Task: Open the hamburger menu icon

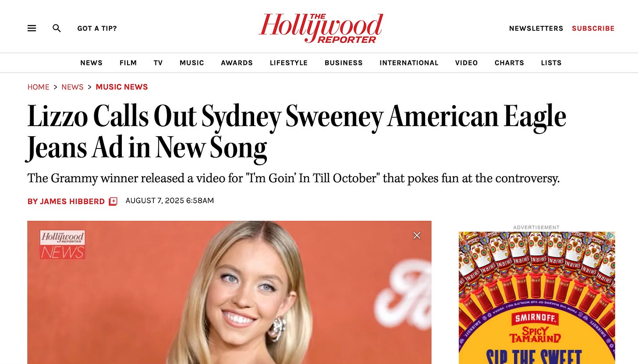Action: (x=32, y=28)
